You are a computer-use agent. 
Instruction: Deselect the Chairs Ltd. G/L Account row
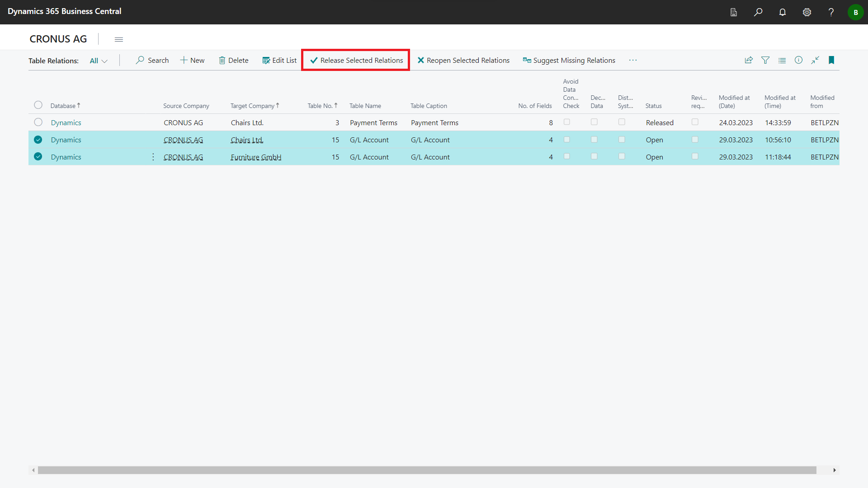pos(38,140)
